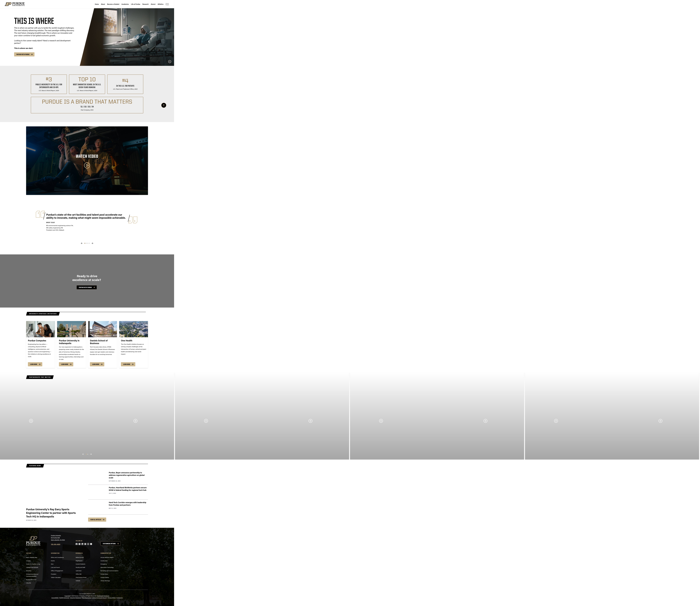
Task: Click the back-to-top arrow button
Action: point(164,105)
